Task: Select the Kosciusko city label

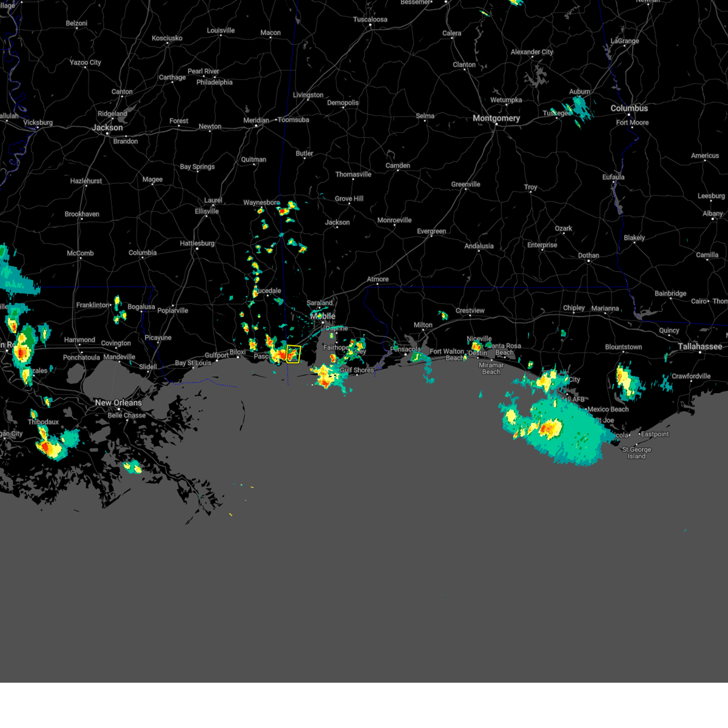Action: click(x=167, y=38)
